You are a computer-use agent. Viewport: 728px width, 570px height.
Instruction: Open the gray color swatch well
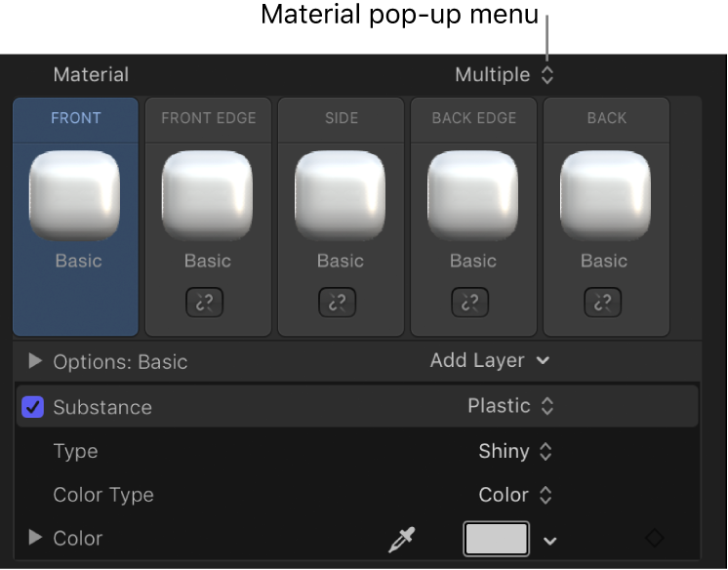click(x=496, y=539)
